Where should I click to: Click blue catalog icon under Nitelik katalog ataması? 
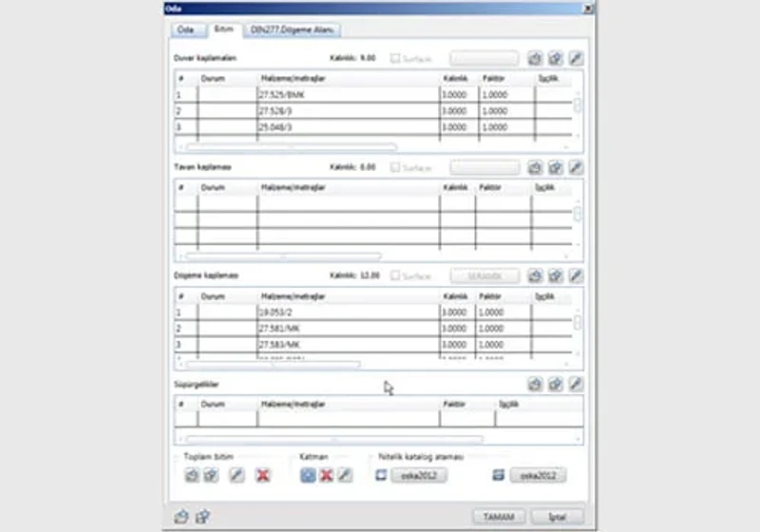(x=381, y=475)
